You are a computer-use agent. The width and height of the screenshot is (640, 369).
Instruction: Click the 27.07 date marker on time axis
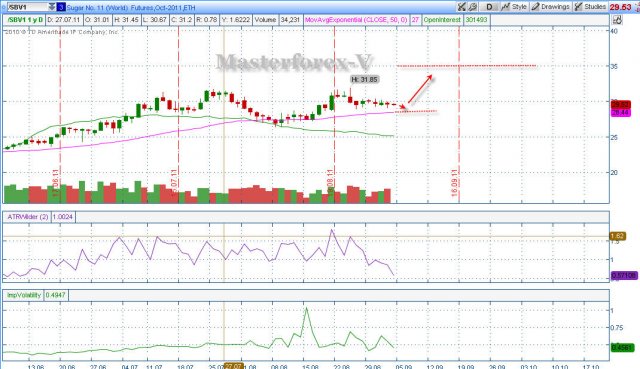click(x=233, y=366)
